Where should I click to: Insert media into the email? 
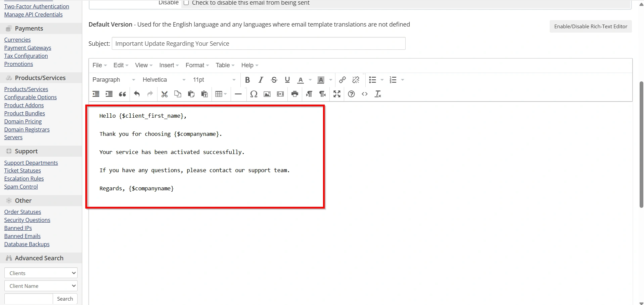click(280, 94)
